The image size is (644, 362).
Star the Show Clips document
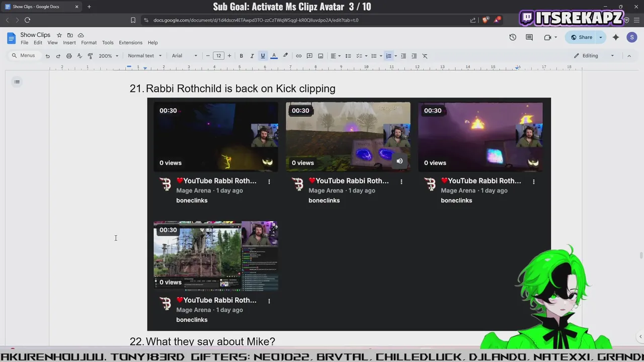[x=59, y=35]
